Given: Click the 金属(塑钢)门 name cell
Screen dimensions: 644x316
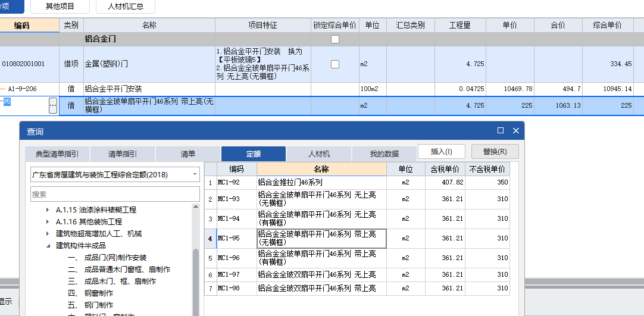Looking at the screenshot, I should coord(149,64).
